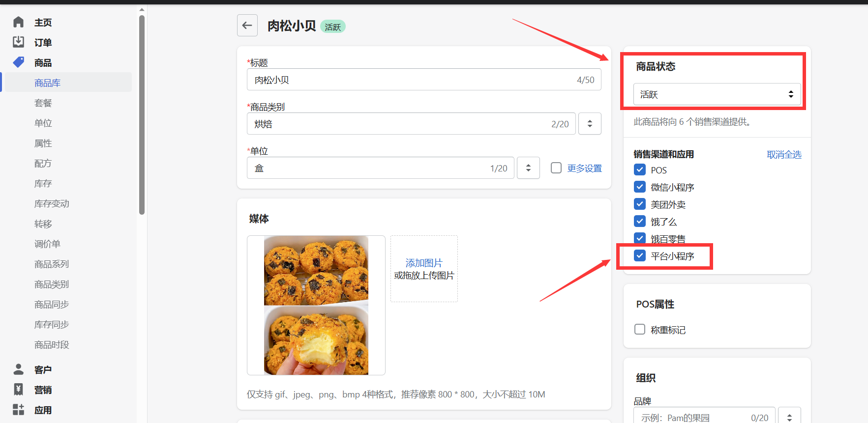Select 单位 submenu item in sidebar
This screenshot has height=423, width=868.
[x=43, y=123]
